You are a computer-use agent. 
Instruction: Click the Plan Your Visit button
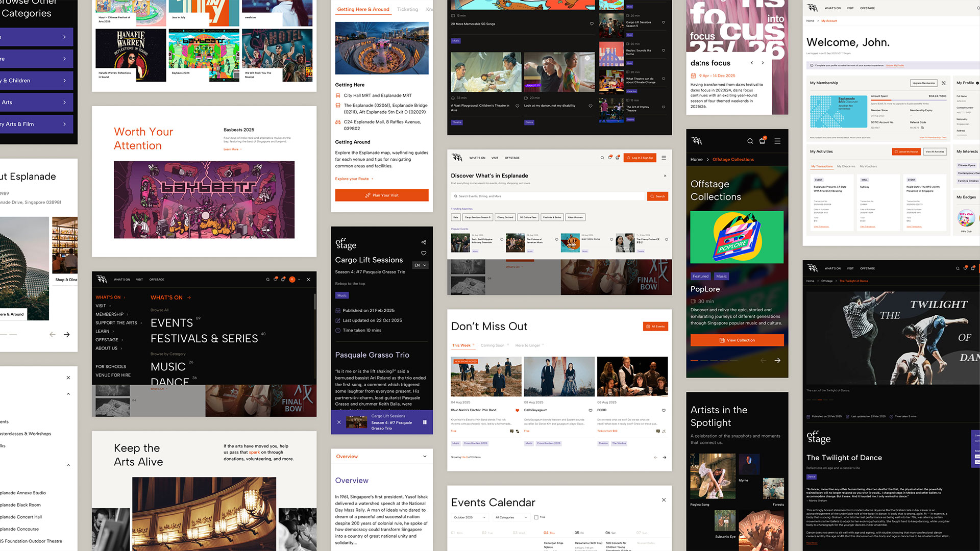(x=382, y=195)
